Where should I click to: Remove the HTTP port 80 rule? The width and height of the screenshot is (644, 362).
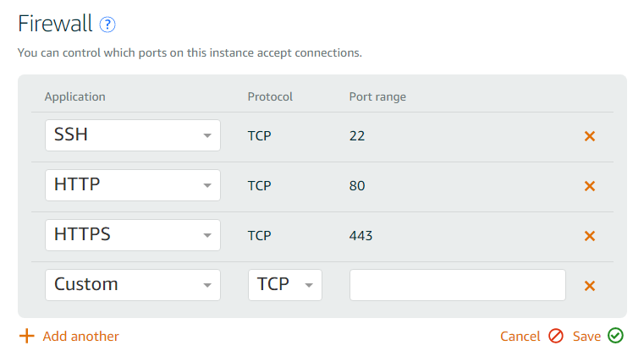tap(589, 186)
